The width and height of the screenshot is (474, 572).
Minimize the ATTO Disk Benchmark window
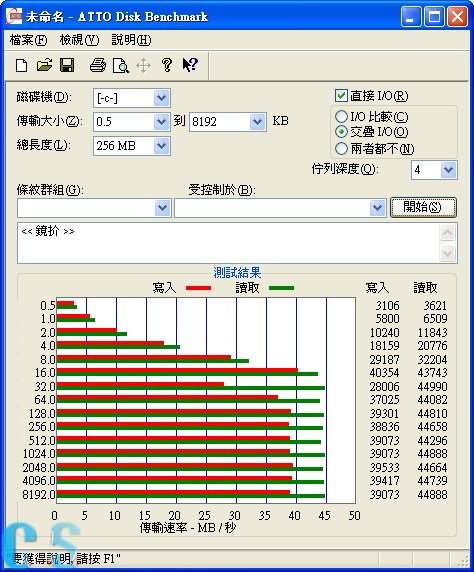[x=411, y=16]
